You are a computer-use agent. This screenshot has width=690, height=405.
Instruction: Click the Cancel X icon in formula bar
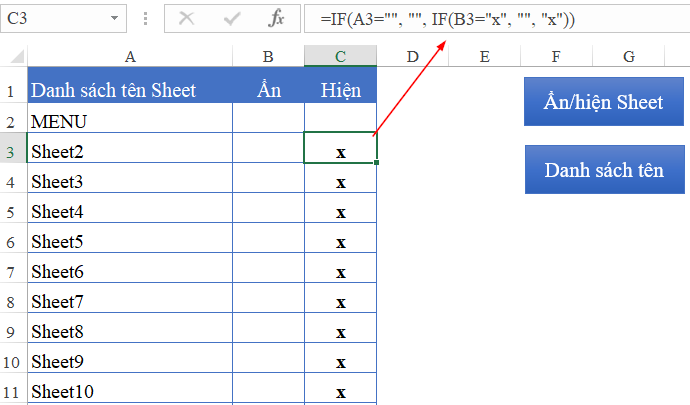click(x=187, y=19)
